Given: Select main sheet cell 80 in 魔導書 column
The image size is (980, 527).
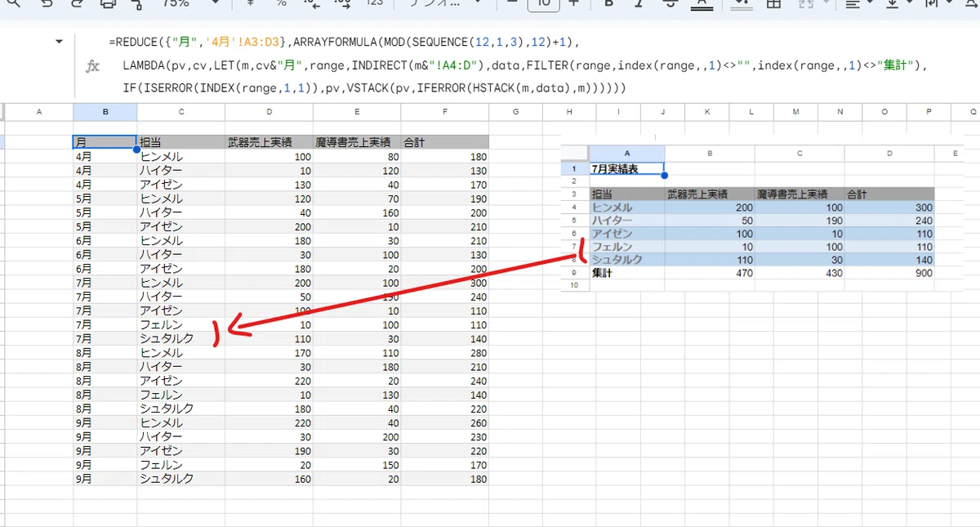Looking at the screenshot, I should click(x=357, y=156).
